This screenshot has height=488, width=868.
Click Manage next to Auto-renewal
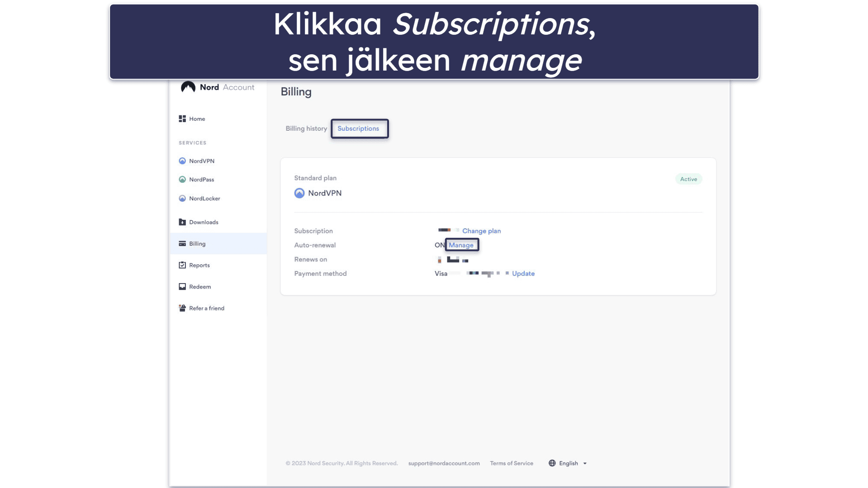coord(461,245)
